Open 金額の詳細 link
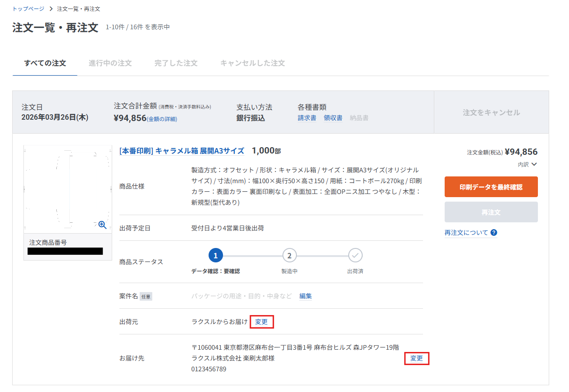The width and height of the screenshot is (569, 392). point(163,119)
